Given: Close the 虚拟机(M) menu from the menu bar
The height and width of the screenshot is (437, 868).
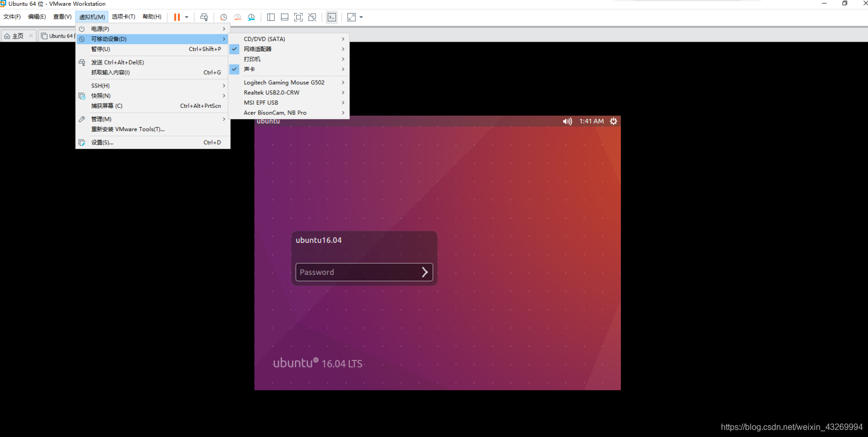Looking at the screenshot, I should coord(92,17).
